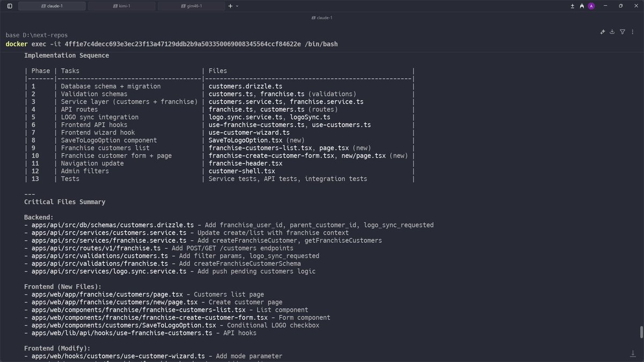
Task: Click the vertical scrollbar thumb
Action: tap(641, 332)
